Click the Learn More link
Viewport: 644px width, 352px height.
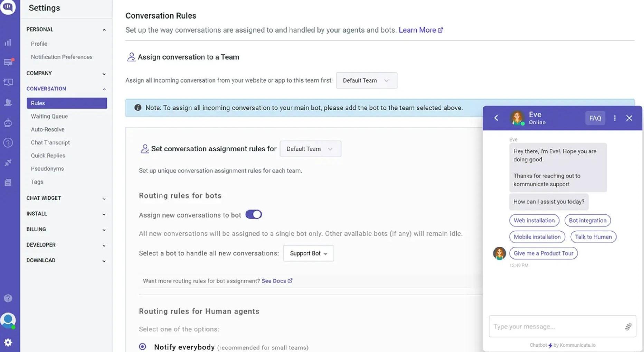[x=421, y=30]
